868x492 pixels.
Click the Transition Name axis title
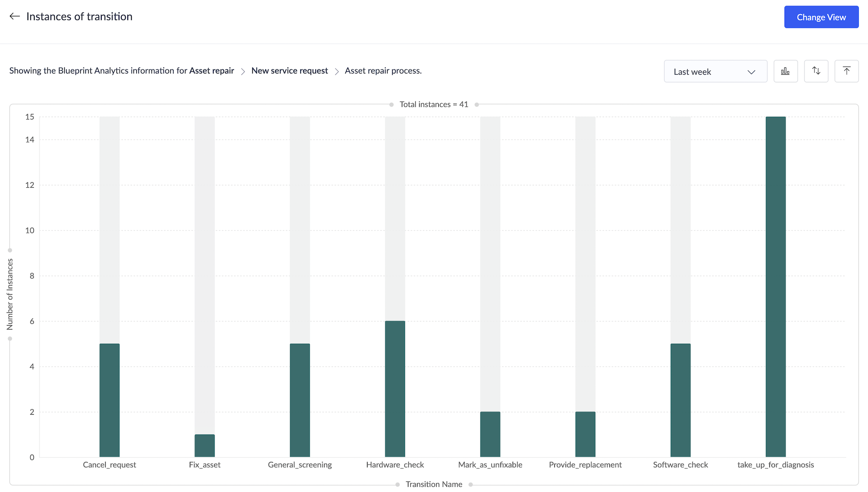[x=434, y=484]
